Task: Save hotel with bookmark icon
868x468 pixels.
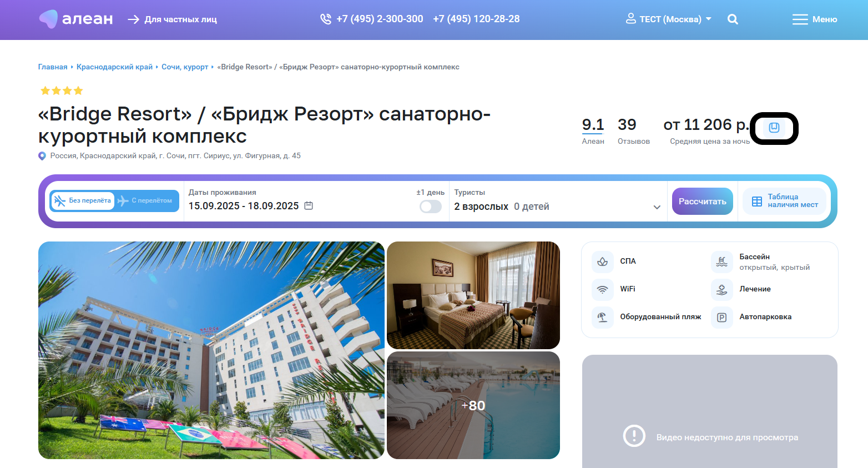Action: coord(774,128)
